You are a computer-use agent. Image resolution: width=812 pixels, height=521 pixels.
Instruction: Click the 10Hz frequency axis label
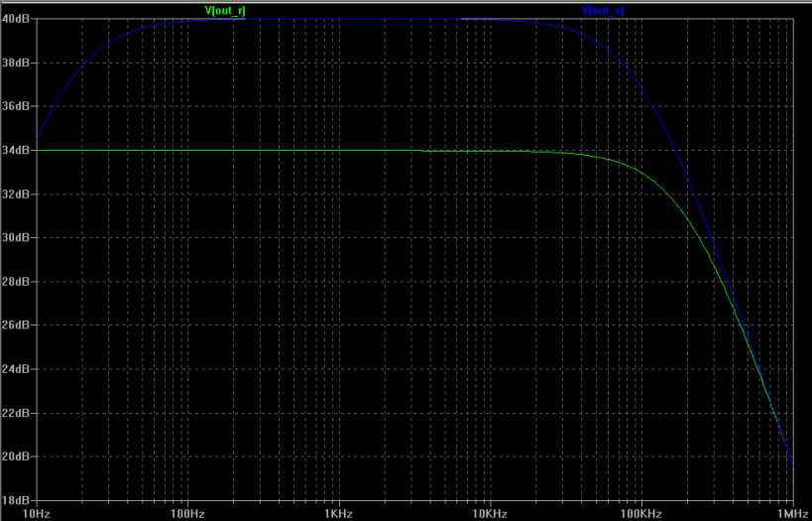coord(37,514)
